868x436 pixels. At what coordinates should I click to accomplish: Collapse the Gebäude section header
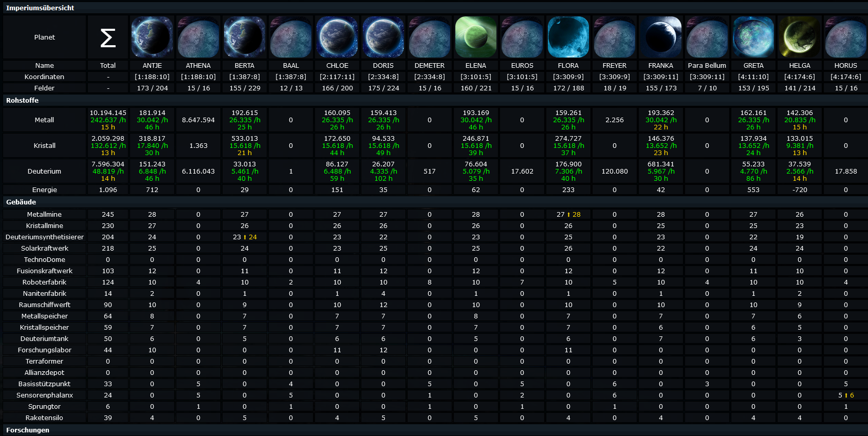tap(21, 202)
